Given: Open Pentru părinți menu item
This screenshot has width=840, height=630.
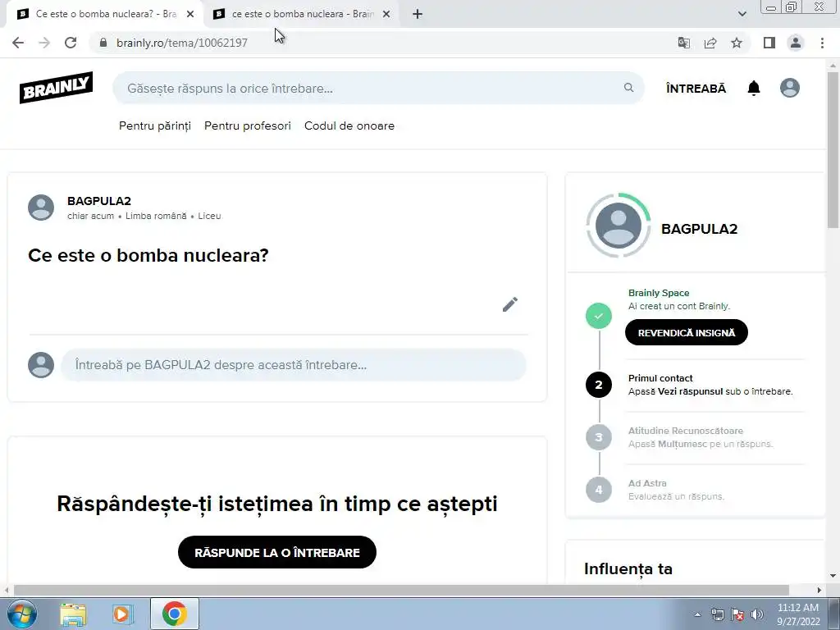Looking at the screenshot, I should click(155, 126).
